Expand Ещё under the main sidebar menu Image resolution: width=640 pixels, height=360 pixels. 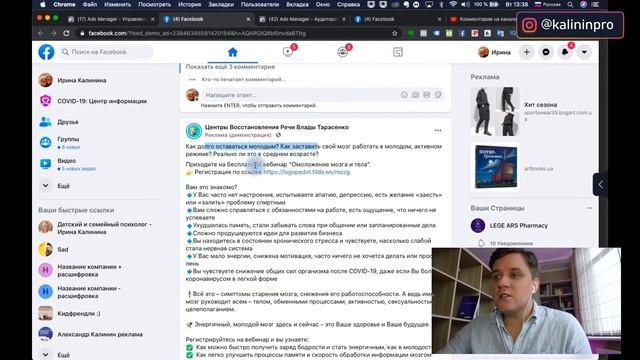63,186
